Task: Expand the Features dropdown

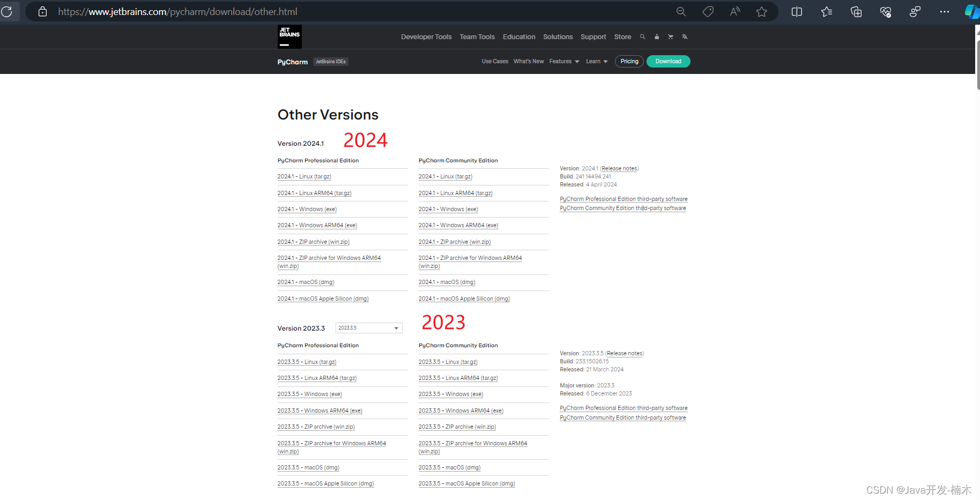Action: [x=564, y=62]
